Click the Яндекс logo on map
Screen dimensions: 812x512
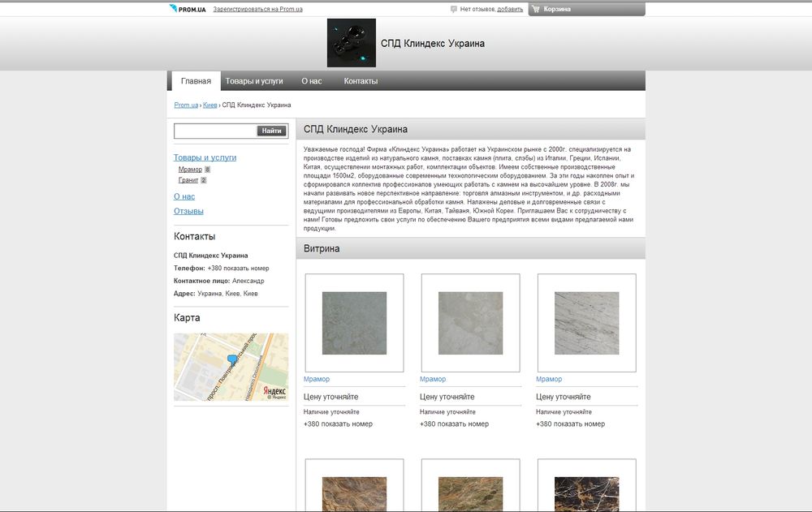click(x=274, y=391)
